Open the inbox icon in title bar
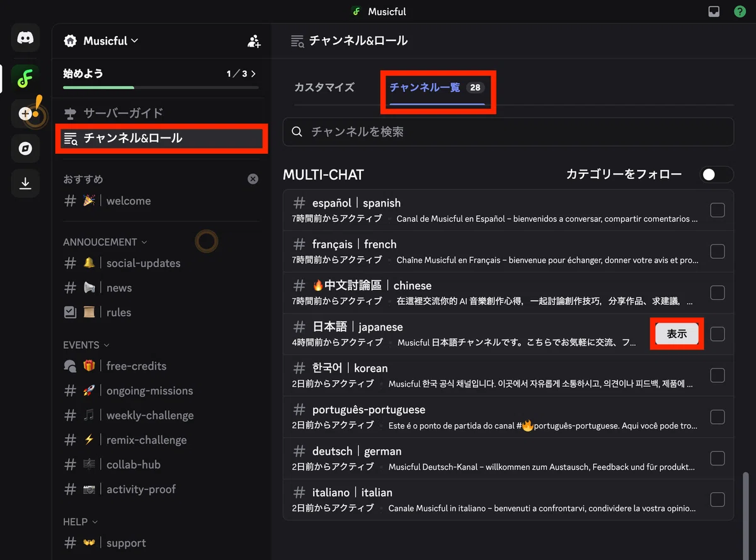The image size is (756, 560). (x=714, y=11)
